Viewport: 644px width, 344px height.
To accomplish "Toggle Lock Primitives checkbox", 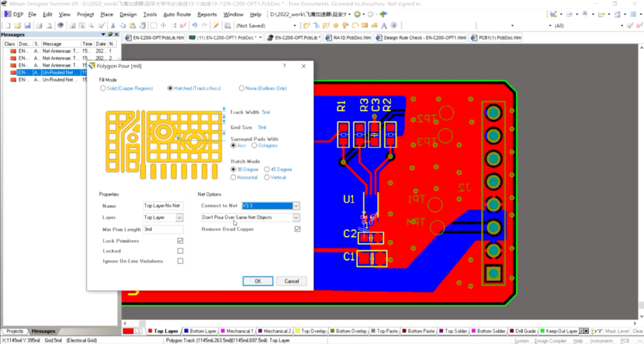I will 180,240.
